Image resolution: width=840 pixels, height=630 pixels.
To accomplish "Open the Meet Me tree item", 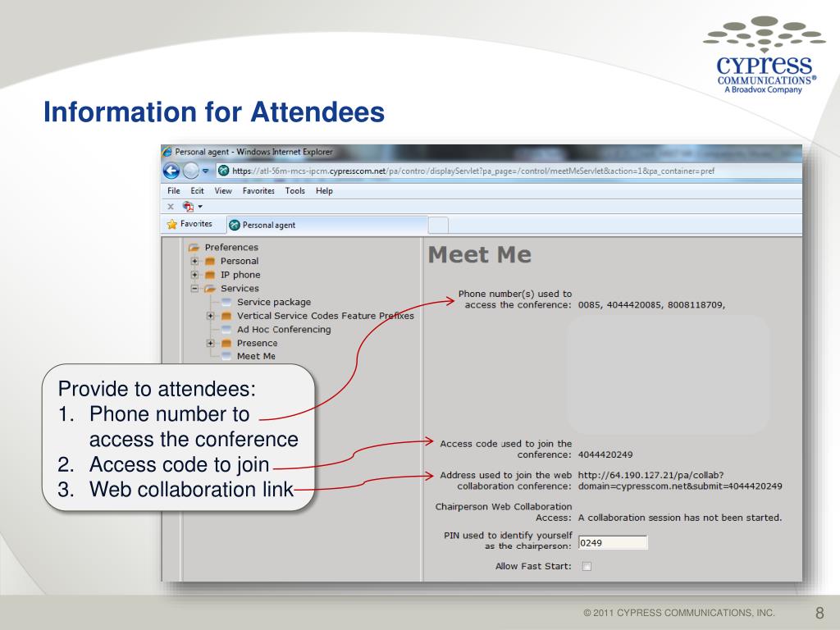I will (256, 356).
